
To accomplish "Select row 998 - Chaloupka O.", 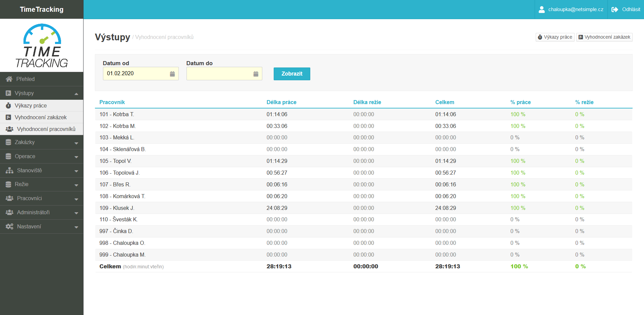I will [364, 243].
